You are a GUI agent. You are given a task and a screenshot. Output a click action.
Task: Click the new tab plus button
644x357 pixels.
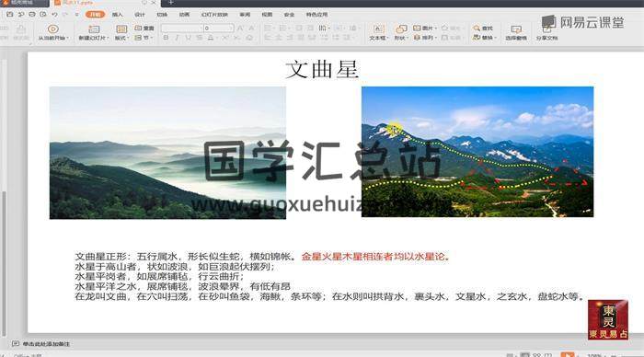(x=171, y=3)
